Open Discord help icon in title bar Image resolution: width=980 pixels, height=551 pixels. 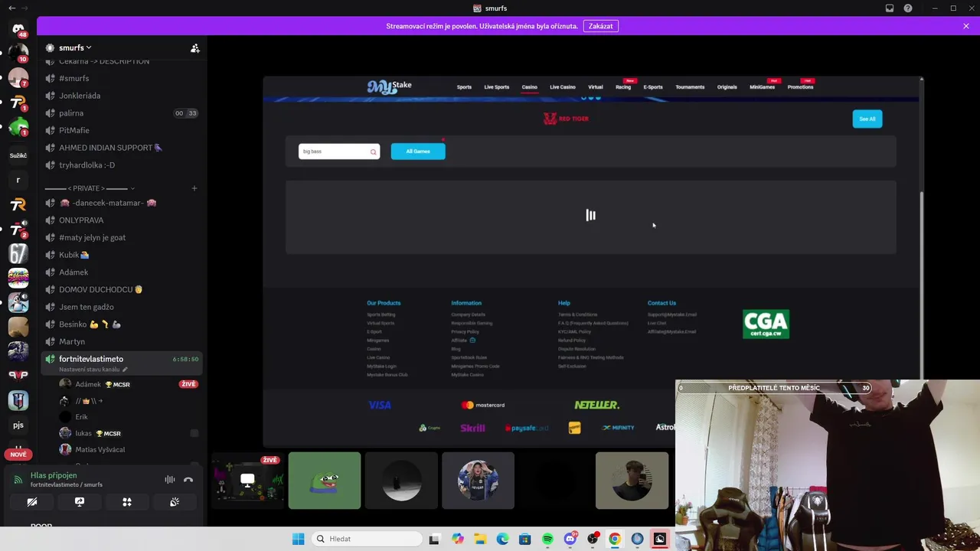(908, 8)
